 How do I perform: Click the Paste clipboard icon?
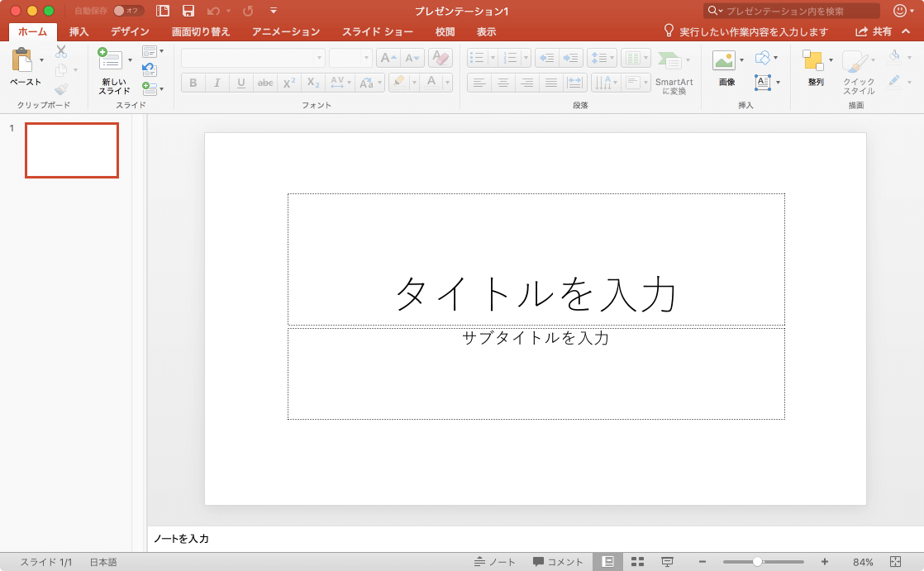(21, 61)
